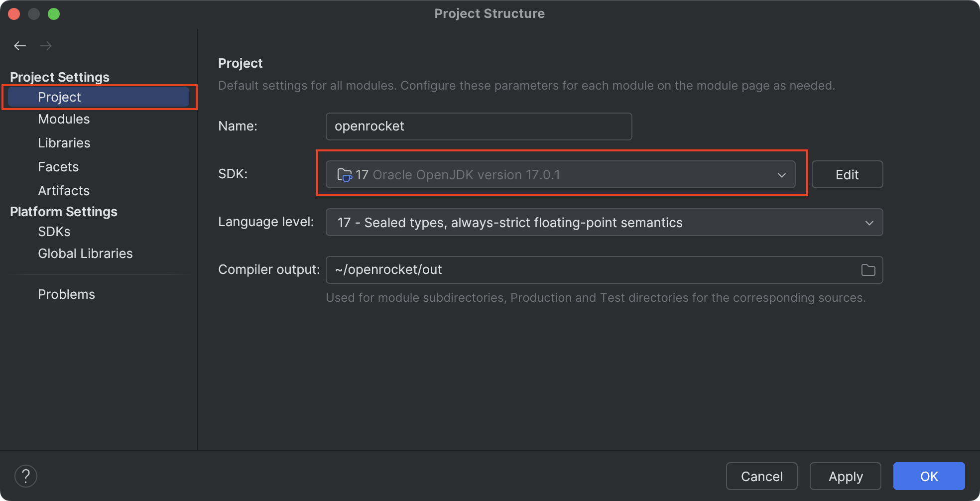980x501 pixels.
Task: Go to Facets settings
Action: click(x=58, y=167)
